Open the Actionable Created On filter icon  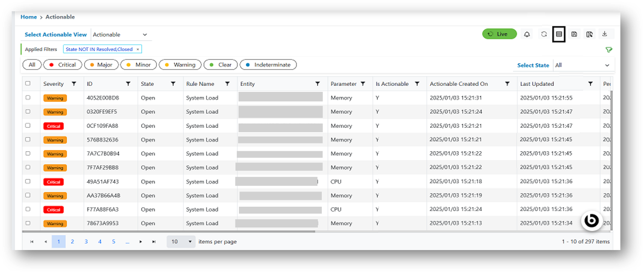tap(507, 84)
